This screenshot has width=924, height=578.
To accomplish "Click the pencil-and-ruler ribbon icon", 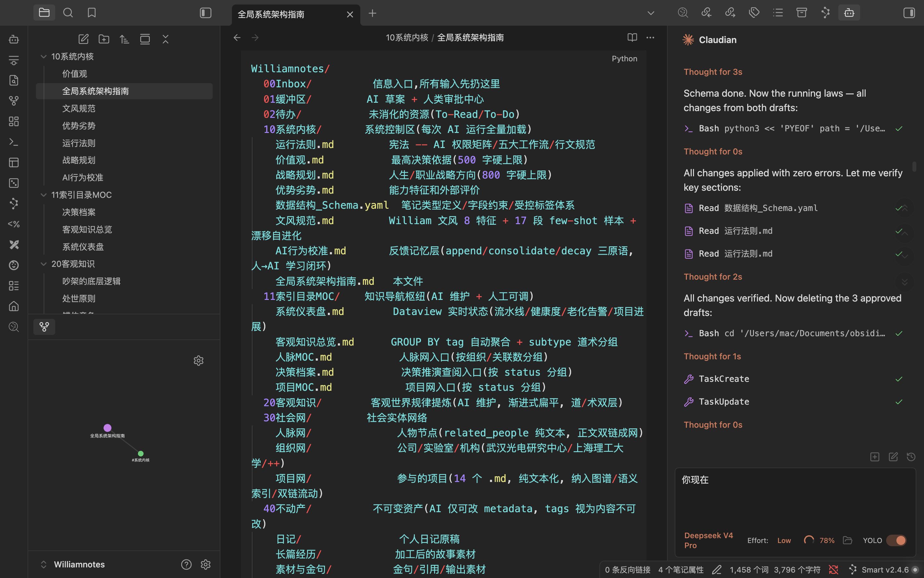I will point(14,245).
